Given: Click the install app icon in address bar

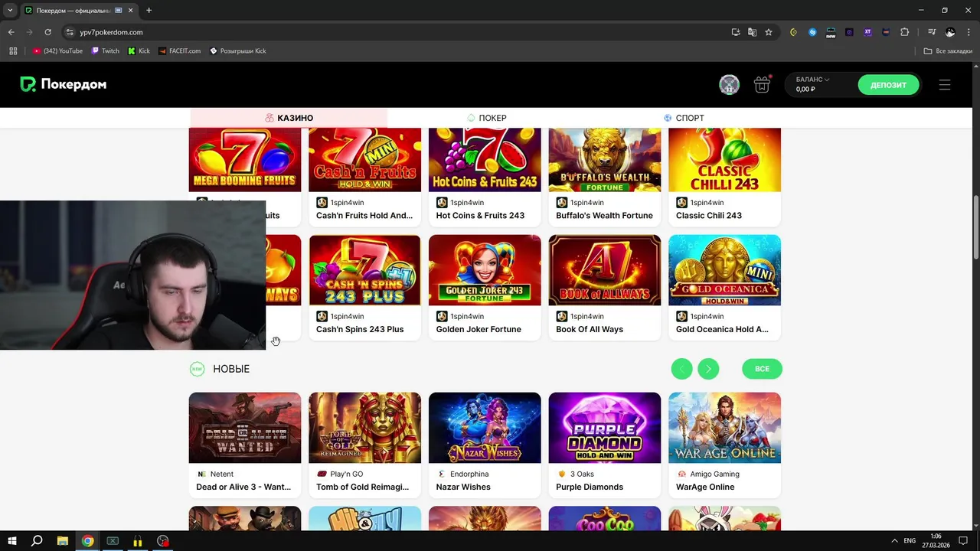Looking at the screenshot, I should [x=736, y=32].
